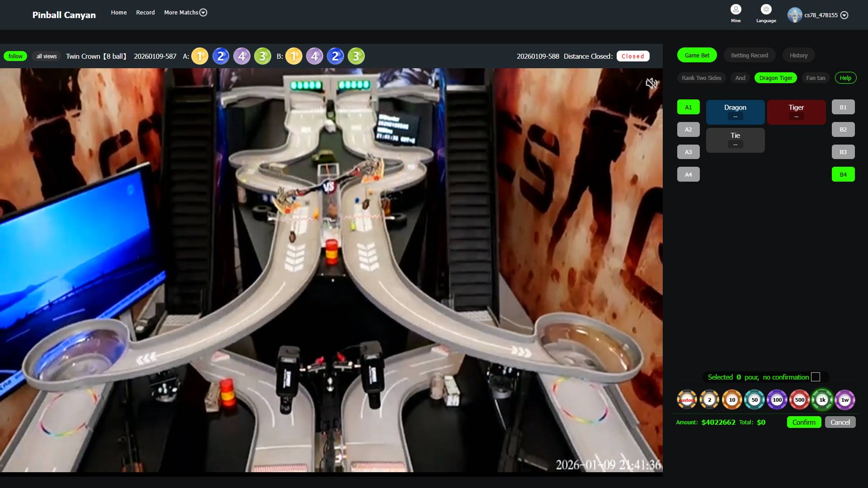Screen dimensions: 868x488
Task: Open the Mine profile icon
Action: pyautogui.click(x=736, y=10)
